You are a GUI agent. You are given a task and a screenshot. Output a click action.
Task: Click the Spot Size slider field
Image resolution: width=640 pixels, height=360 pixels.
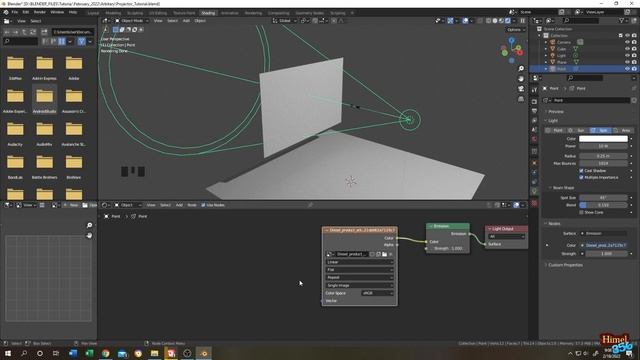pyautogui.click(x=603, y=198)
